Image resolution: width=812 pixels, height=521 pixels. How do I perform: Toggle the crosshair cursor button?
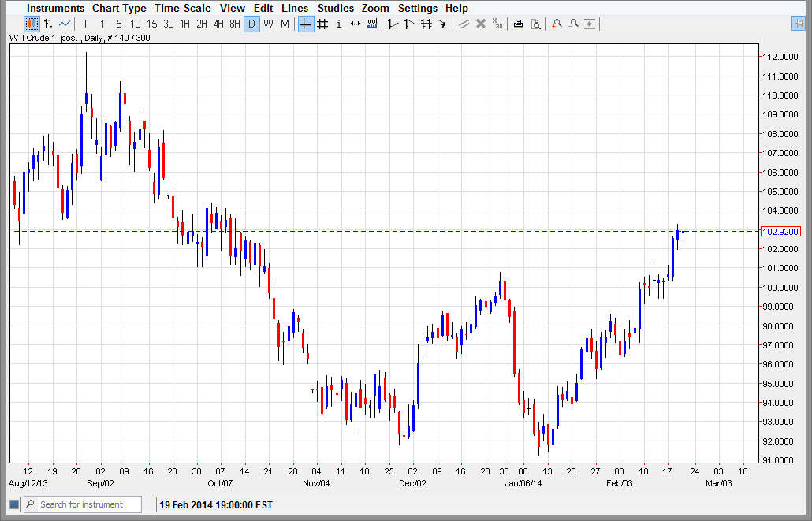(306, 24)
